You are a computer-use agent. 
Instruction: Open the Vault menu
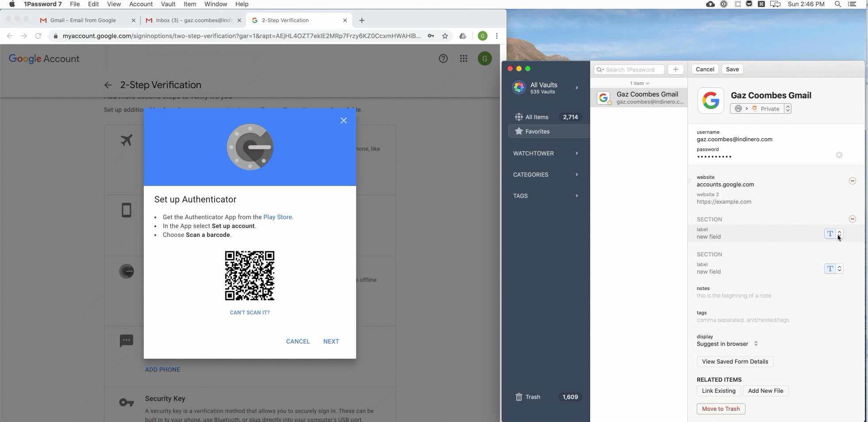168,4
